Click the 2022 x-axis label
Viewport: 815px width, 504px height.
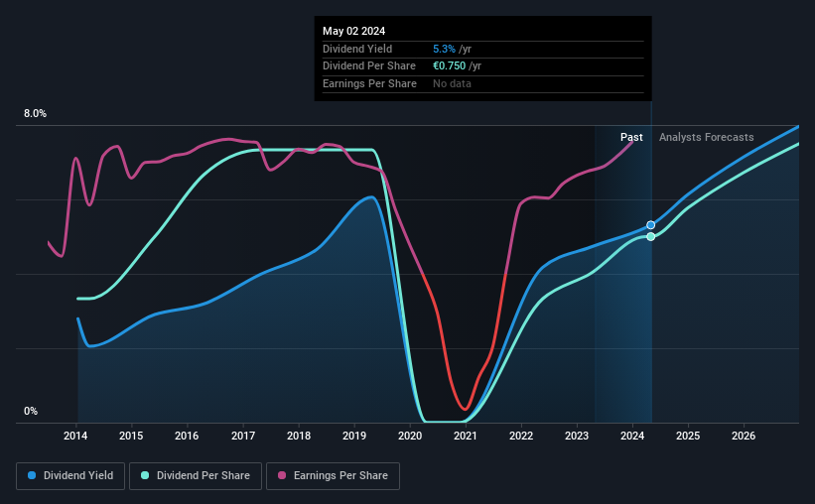tap(521, 436)
